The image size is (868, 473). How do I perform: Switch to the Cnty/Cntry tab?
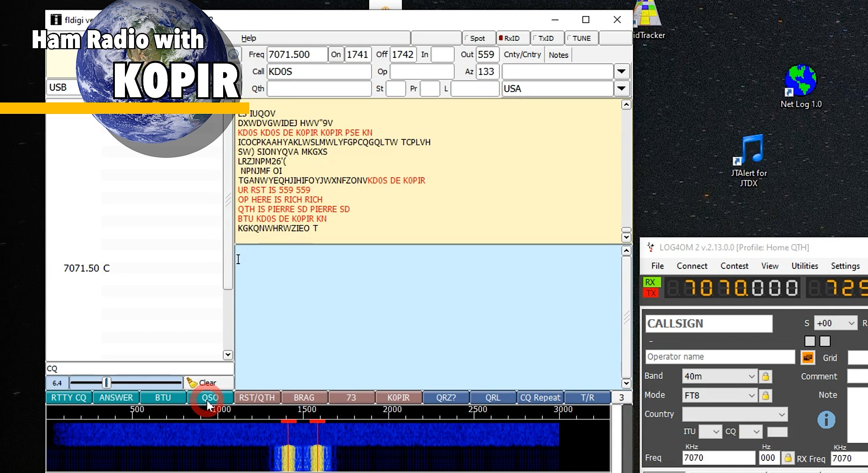pyautogui.click(x=522, y=55)
